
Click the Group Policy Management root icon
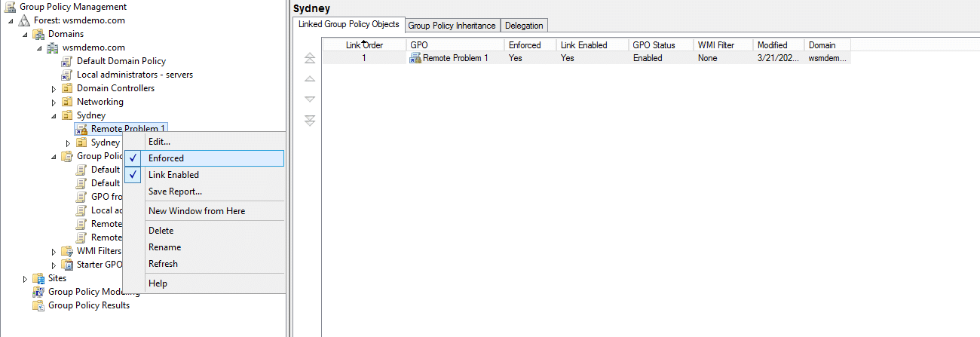pyautogui.click(x=10, y=7)
